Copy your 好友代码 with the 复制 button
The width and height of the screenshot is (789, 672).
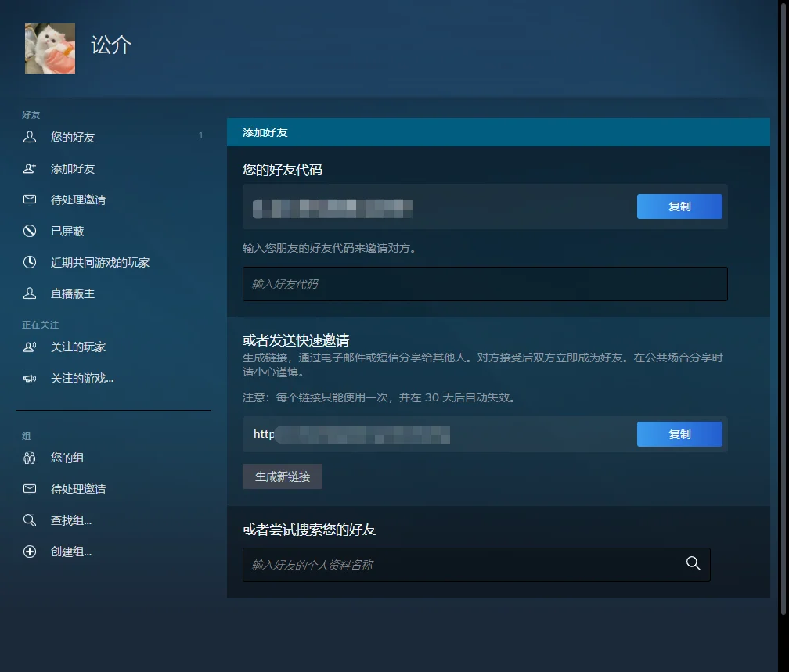[x=679, y=207]
